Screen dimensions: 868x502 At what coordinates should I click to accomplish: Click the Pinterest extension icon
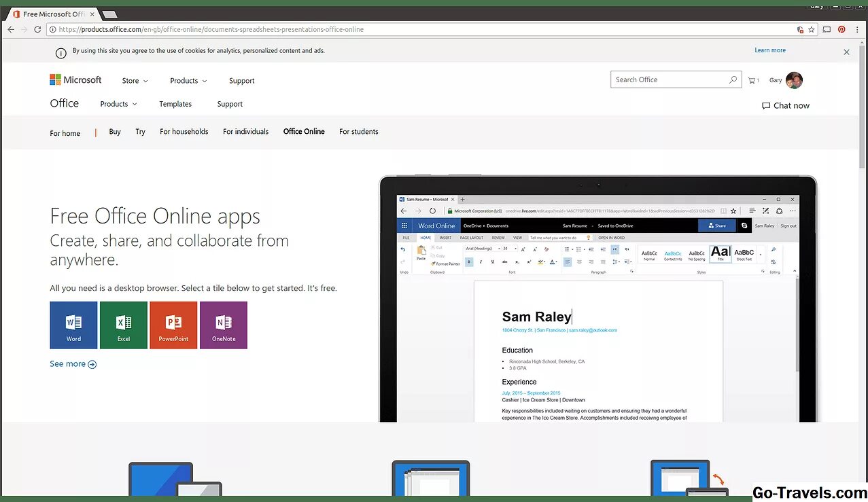[x=841, y=29]
